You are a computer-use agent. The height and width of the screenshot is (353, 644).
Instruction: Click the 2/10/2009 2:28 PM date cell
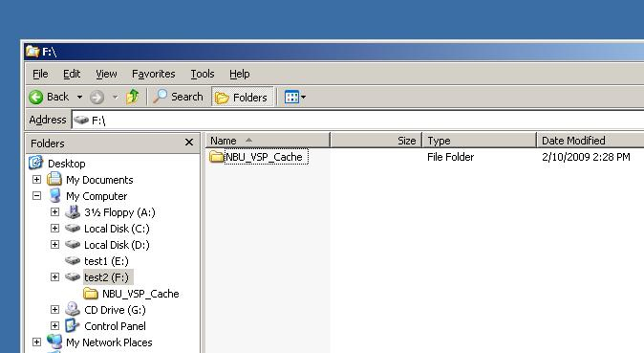coord(586,157)
